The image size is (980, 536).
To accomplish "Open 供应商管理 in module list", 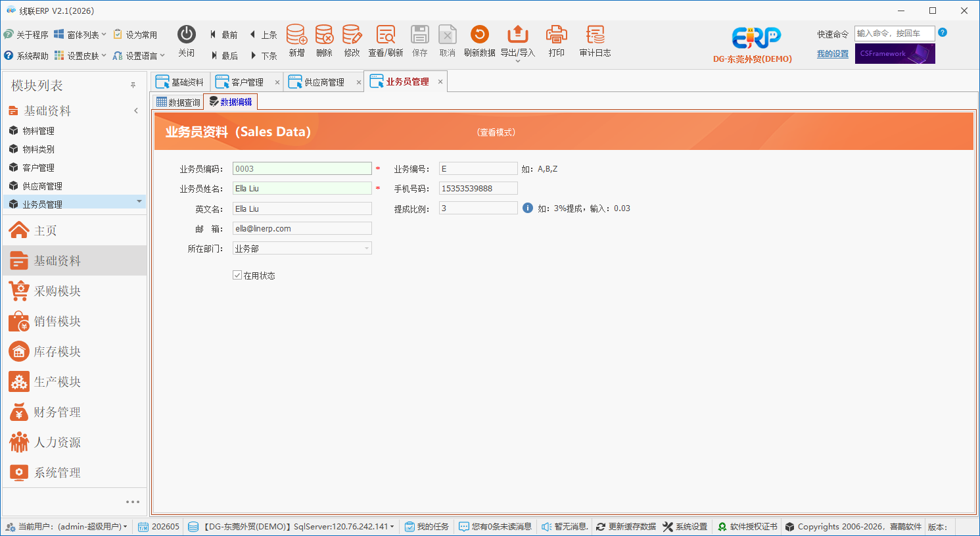I will point(74,186).
